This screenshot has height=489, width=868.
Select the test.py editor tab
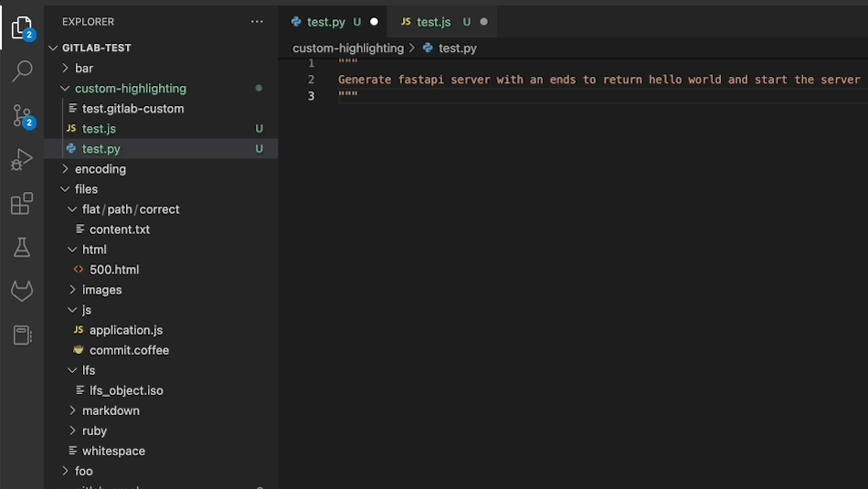pos(325,22)
